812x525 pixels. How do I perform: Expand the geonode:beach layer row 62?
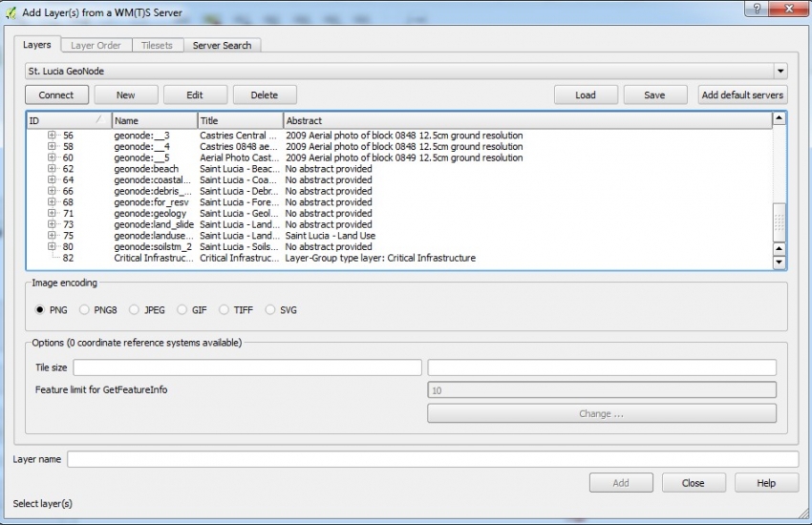click(53, 169)
